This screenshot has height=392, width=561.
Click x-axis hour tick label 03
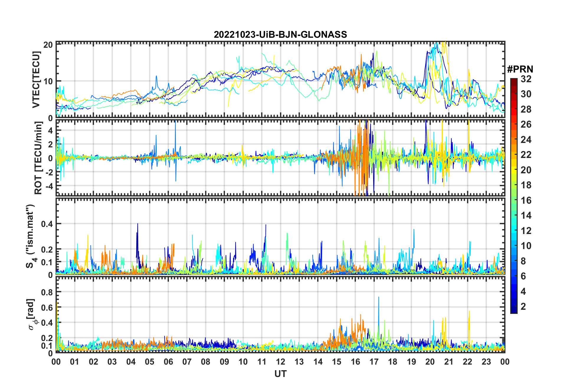112,362
